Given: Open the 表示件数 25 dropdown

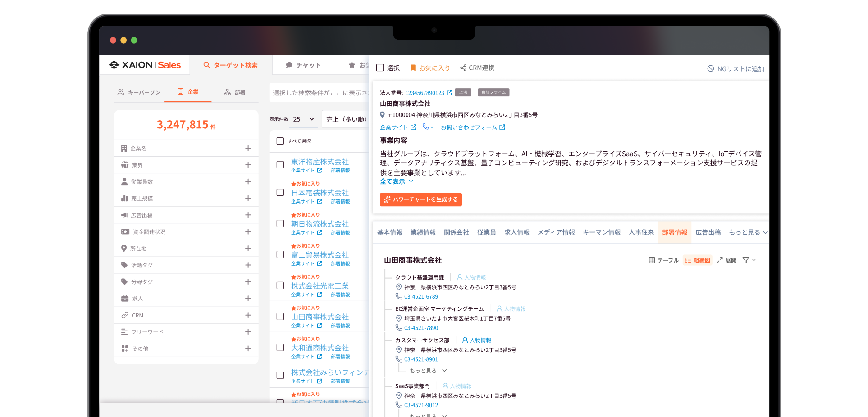Looking at the screenshot, I should (304, 119).
